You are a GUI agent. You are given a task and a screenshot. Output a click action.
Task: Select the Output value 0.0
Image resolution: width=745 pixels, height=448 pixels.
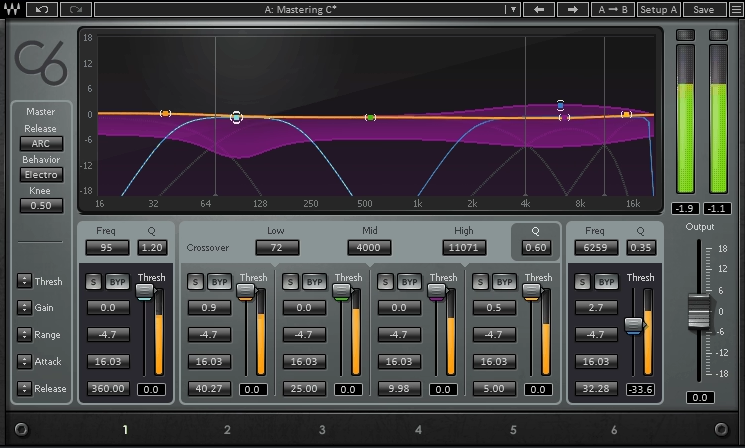click(700, 397)
